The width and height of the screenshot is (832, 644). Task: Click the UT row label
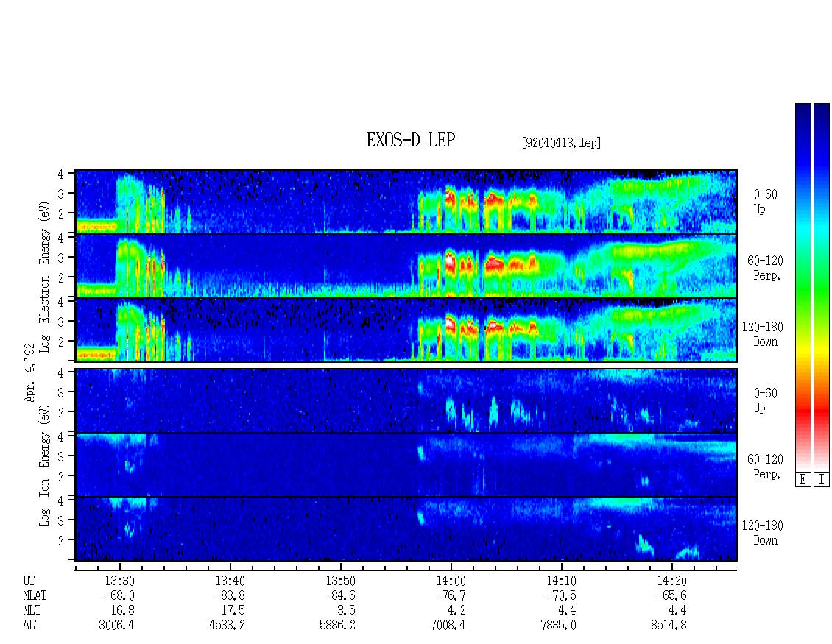pyautogui.click(x=29, y=581)
